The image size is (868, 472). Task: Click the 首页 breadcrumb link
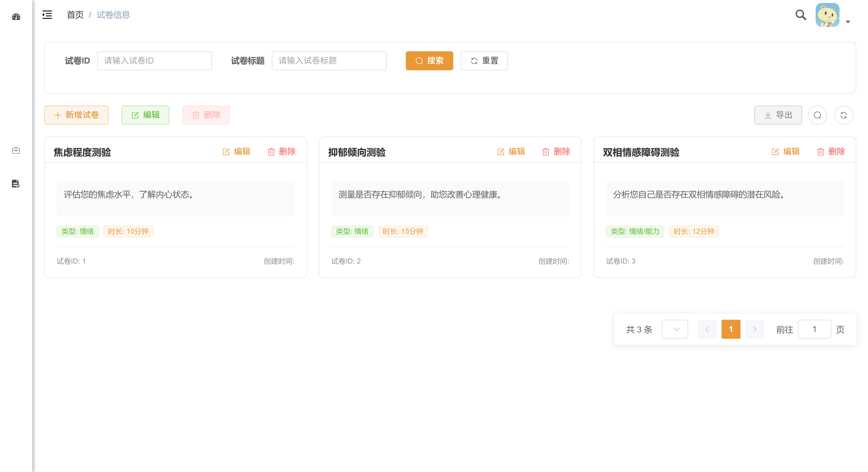75,15
